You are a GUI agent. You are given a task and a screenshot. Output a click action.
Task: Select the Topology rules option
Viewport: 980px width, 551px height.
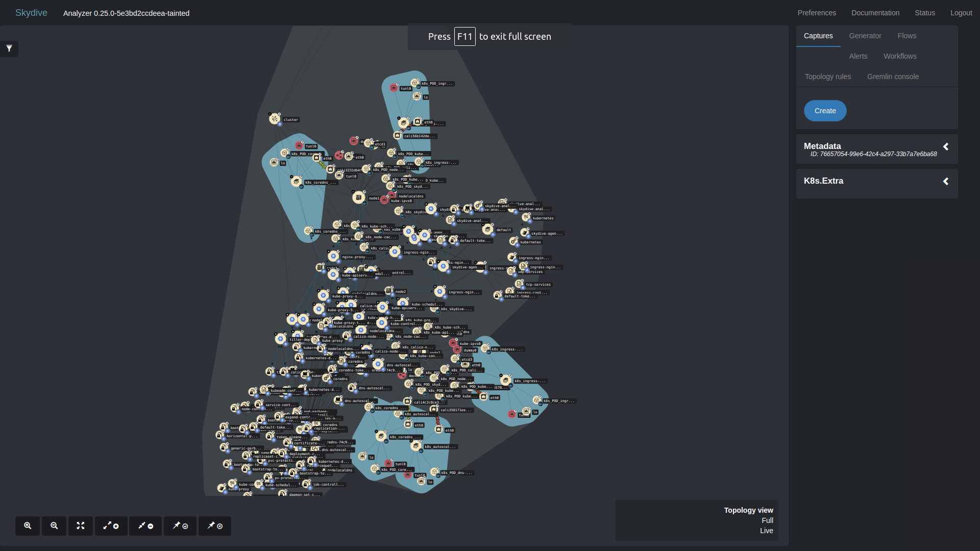(x=827, y=76)
